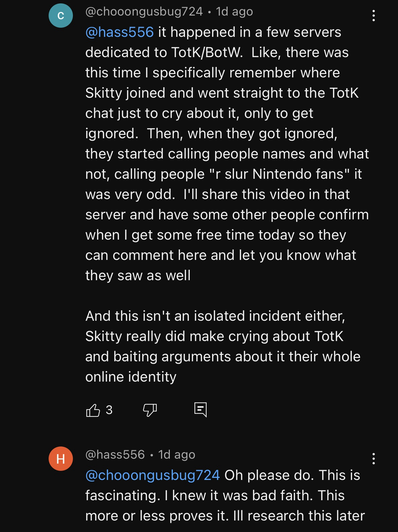Open the three-dot menu on hass556's reply
Image resolution: width=398 pixels, height=532 pixels.
pyautogui.click(x=373, y=459)
